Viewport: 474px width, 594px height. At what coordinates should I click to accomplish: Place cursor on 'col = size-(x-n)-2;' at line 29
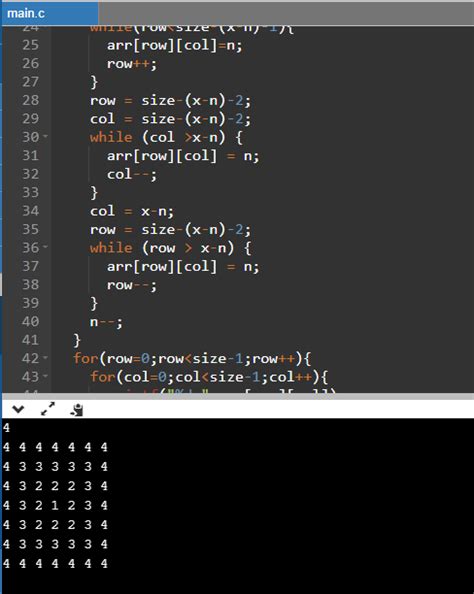(170, 119)
